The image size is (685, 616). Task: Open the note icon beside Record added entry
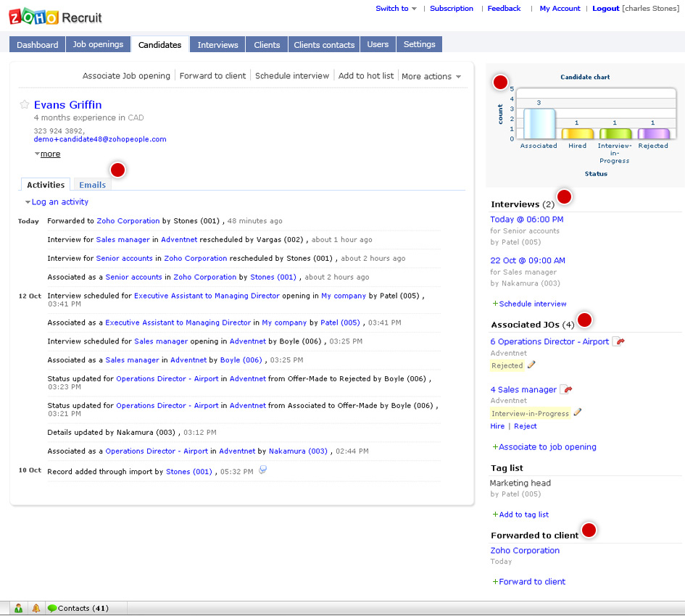[262, 470]
